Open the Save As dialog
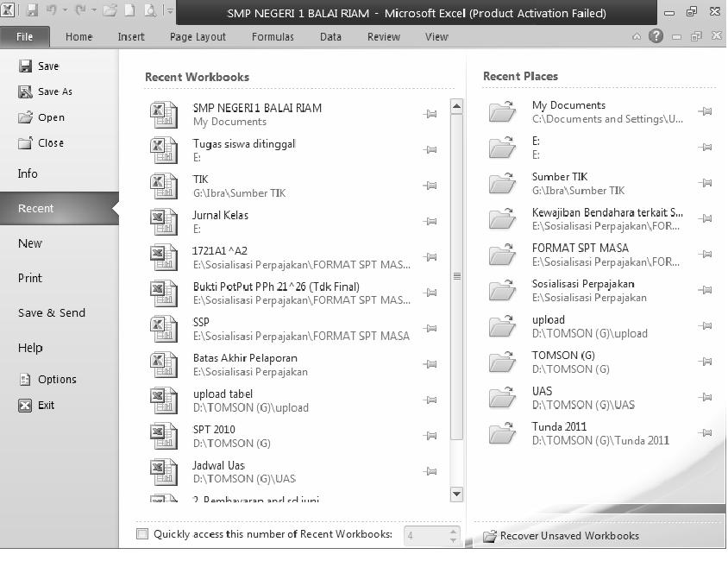The height and width of the screenshot is (567, 728). pyautogui.click(x=45, y=91)
